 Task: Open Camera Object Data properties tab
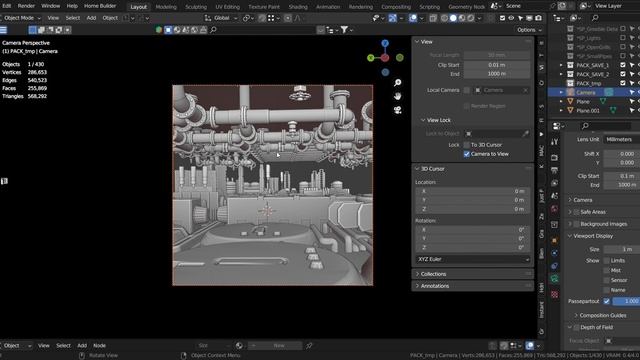[x=554, y=279]
